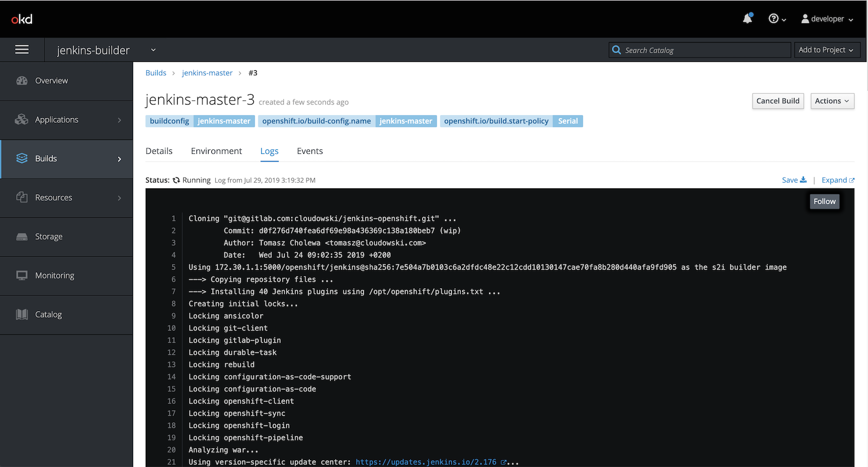Expand the log in new window

(x=838, y=180)
